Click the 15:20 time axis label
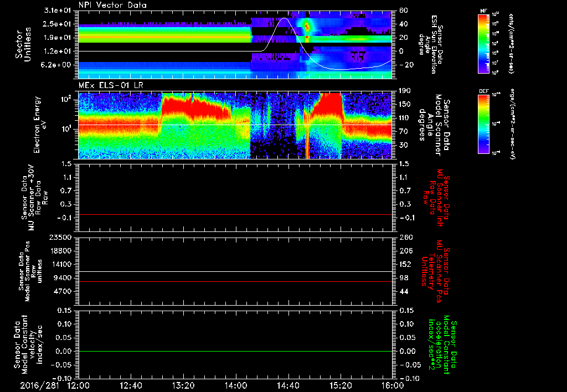The height and width of the screenshot is (392, 567). (x=341, y=385)
